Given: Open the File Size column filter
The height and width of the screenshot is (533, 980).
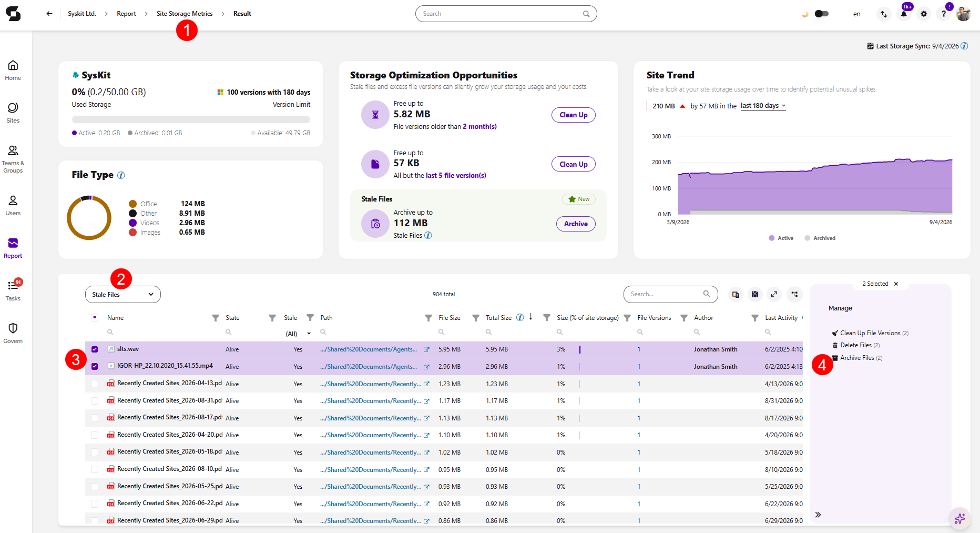Looking at the screenshot, I should coord(476,318).
